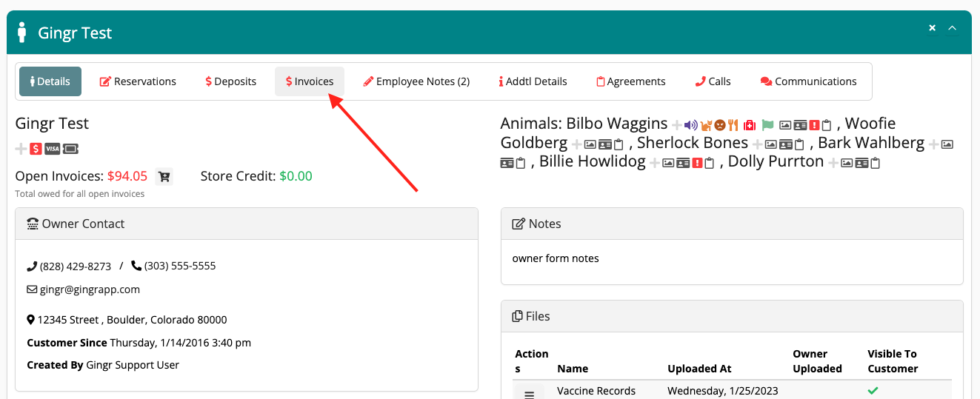Click Woofie Goldberg's ID card icon
The height and width of the screenshot is (399, 980).
click(x=605, y=144)
